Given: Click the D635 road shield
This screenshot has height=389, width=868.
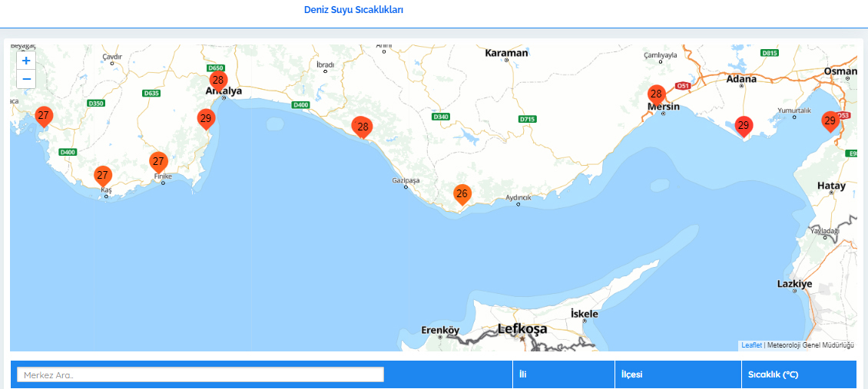Looking at the screenshot, I should pyautogui.click(x=151, y=94).
